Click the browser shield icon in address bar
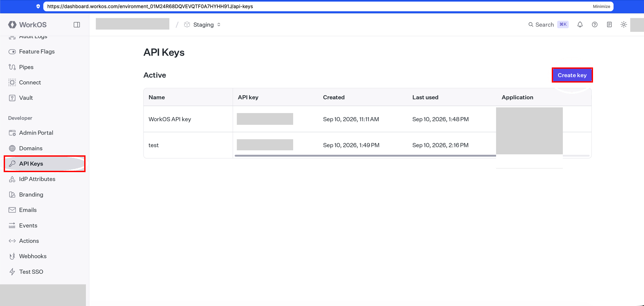Image resolution: width=644 pixels, height=306 pixels. 38,6
